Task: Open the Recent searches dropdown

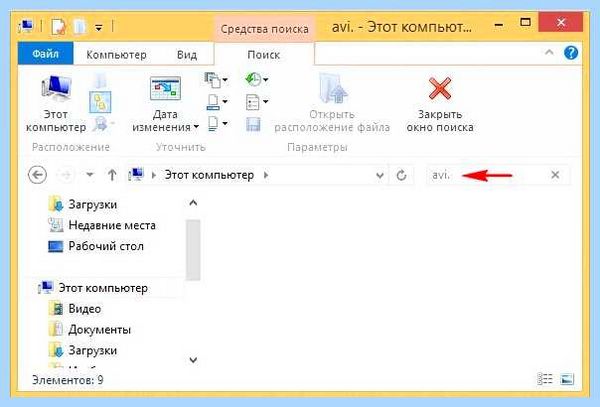Action: (x=256, y=80)
